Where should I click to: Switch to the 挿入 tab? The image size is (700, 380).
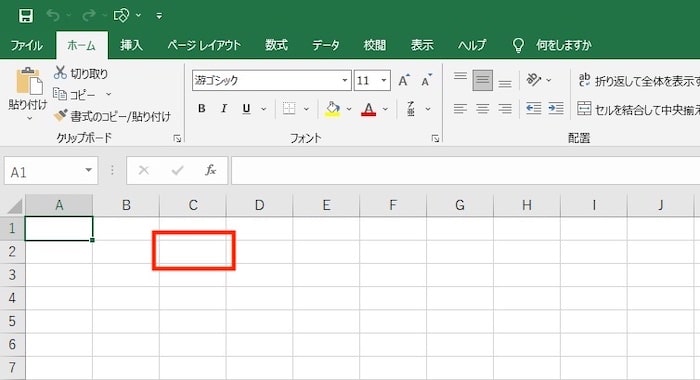[131, 45]
